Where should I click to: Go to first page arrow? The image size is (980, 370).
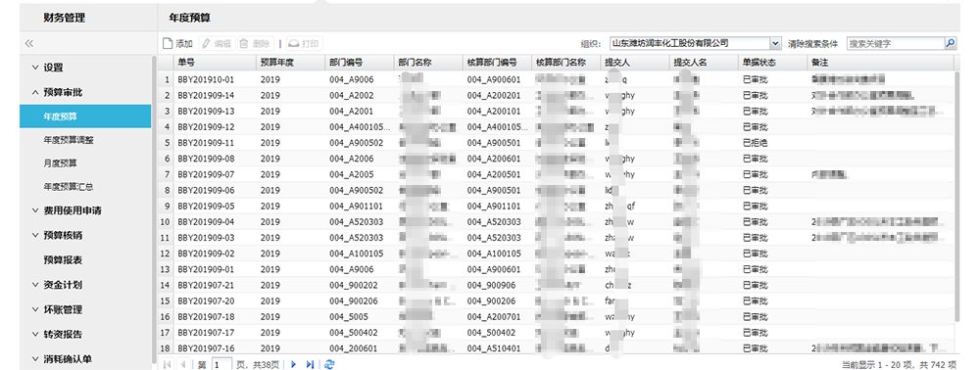pyautogui.click(x=167, y=364)
